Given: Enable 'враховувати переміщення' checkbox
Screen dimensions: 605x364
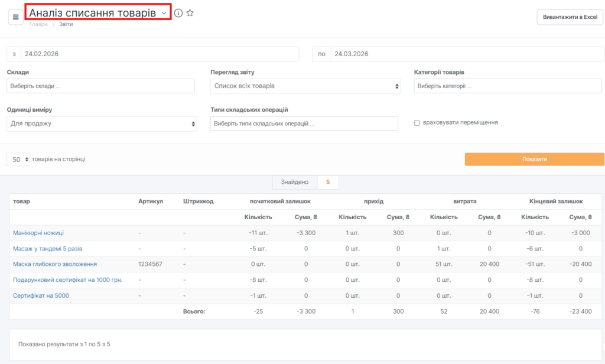Looking at the screenshot, I should tap(417, 123).
